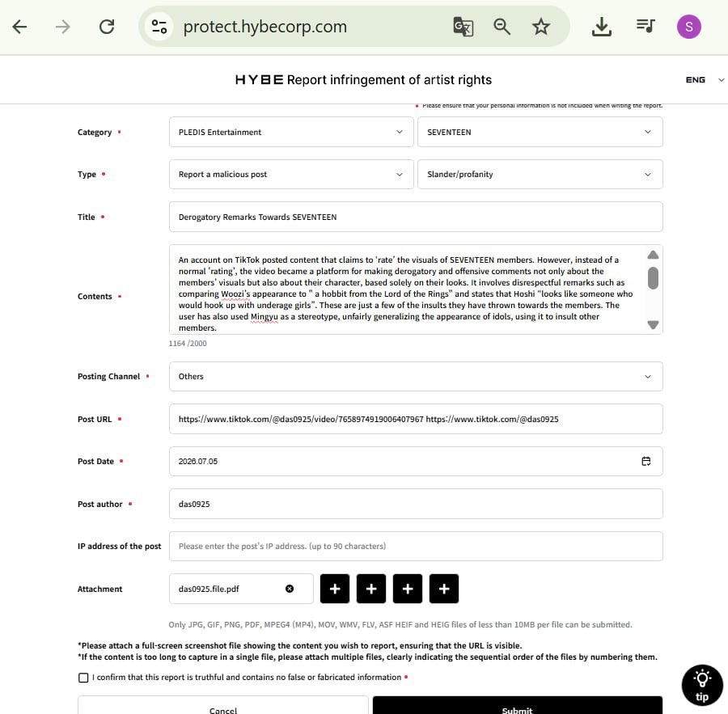
Task: Click the Submit button
Action: (517, 706)
